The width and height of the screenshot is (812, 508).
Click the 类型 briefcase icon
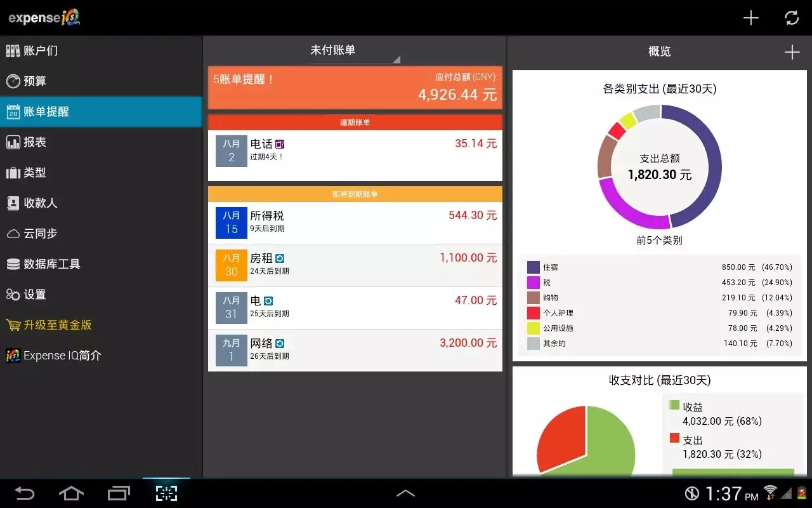[13, 173]
